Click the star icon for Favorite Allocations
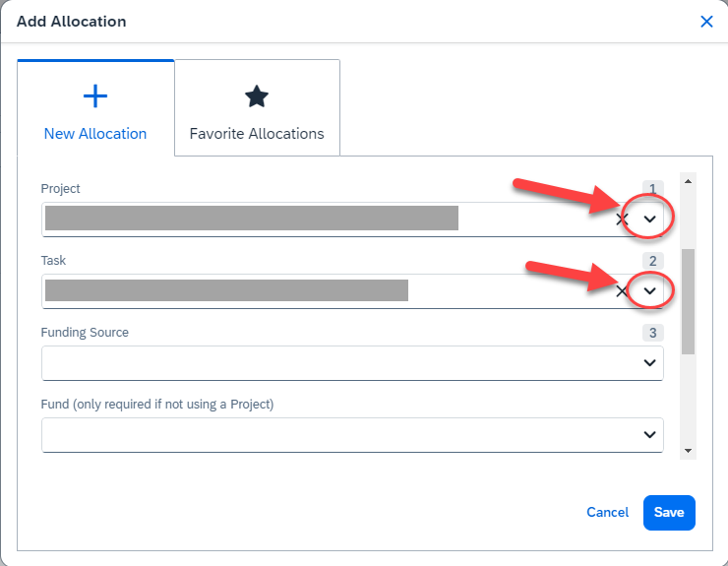Screen dimensions: 728x566 click(257, 95)
